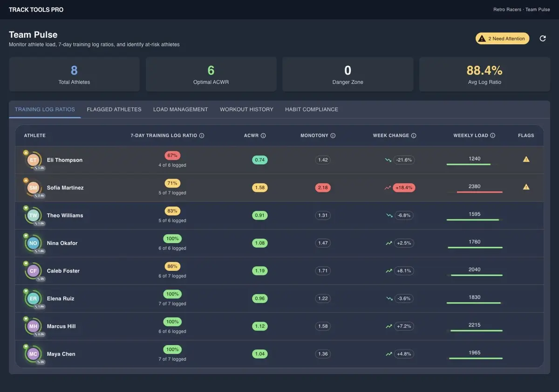Click warning flag icon in Eli Thompson row

click(x=526, y=159)
